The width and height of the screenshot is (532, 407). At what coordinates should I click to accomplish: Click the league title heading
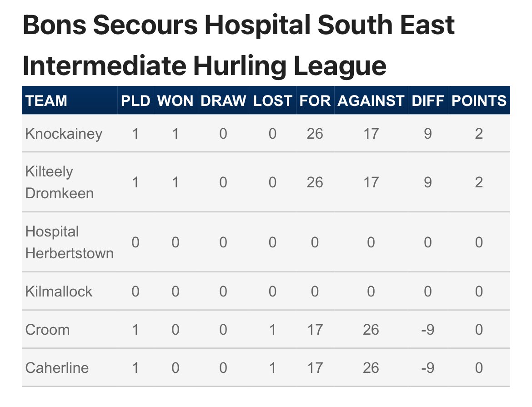pos(238,45)
